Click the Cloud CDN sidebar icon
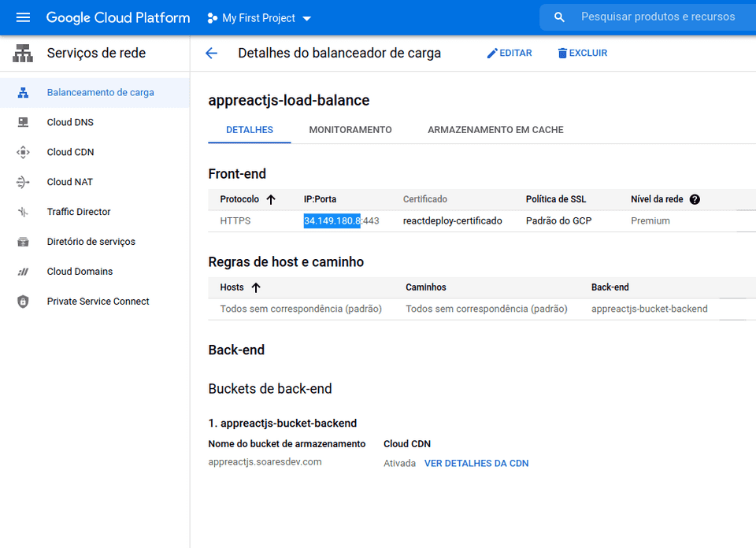This screenshot has width=756, height=548. (x=23, y=152)
